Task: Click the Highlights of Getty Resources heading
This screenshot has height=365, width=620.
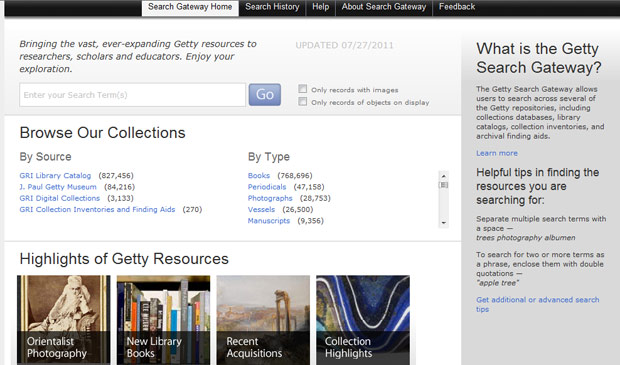Action: pyautogui.click(x=124, y=259)
